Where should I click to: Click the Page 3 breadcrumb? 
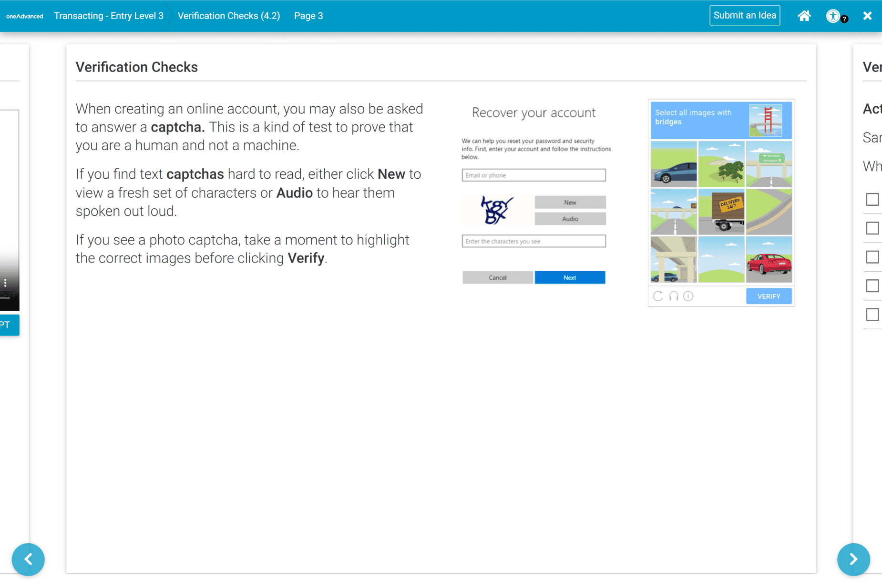coord(308,16)
